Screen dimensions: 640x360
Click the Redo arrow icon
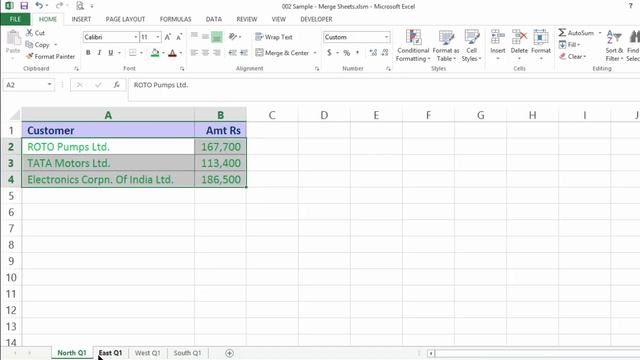60,6
